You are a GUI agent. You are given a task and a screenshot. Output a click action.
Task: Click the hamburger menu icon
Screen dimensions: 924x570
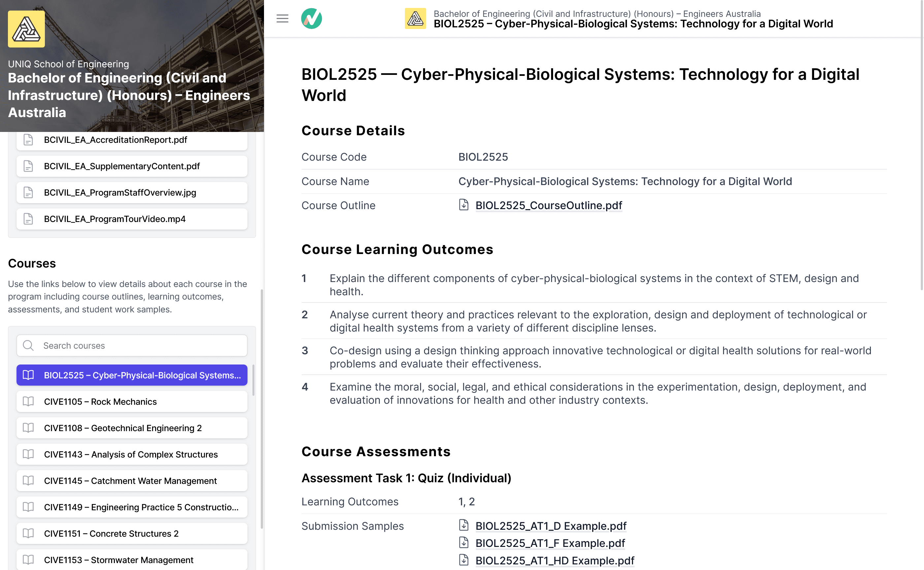pyautogui.click(x=282, y=18)
